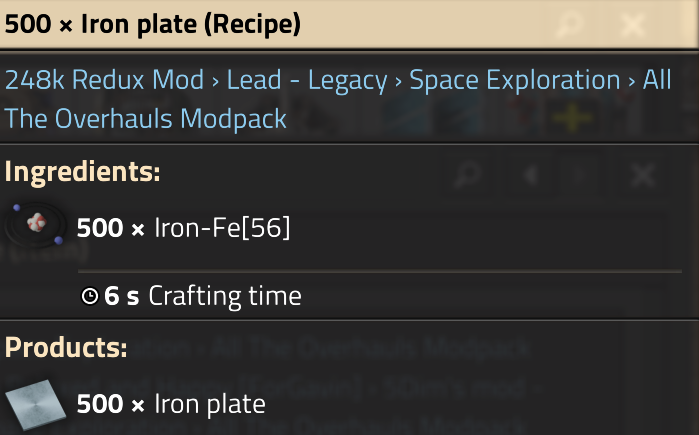Click the All The Overhauls Modpack text
The height and width of the screenshot is (435, 699).
pyautogui.click(x=146, y=119)
